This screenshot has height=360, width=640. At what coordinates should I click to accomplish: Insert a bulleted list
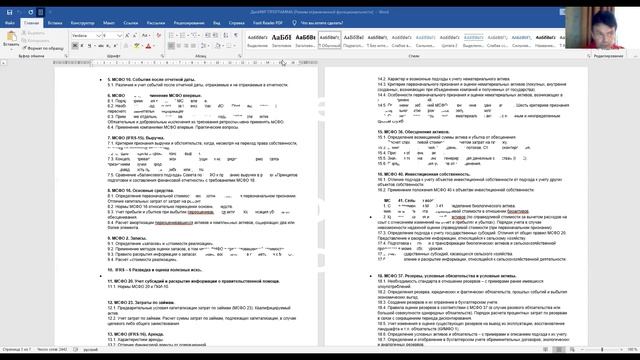click(171, 36)
